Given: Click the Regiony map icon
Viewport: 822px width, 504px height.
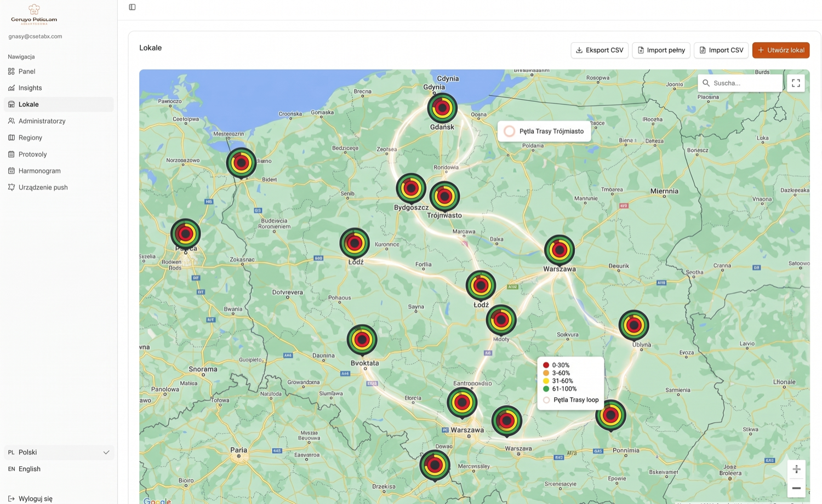Looking at the screenshot, I should [x=12, y=138].
